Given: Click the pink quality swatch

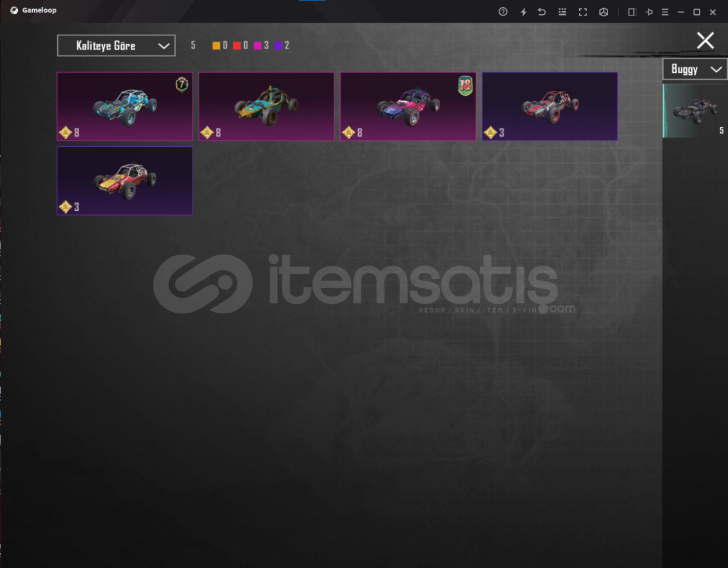Looking at the screenshot, I should [x=258, y=46].
